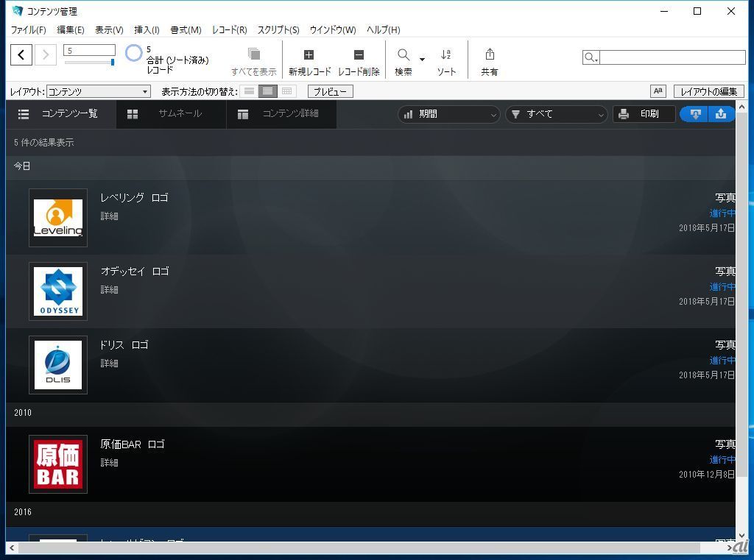Expand the すべて filter dropdown
The width and height of the screenshot is (754, 560).
coord(557,114)
